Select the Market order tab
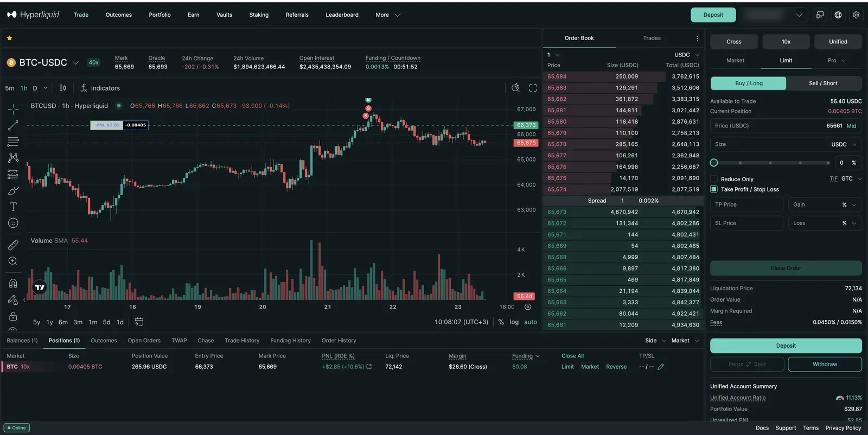 coord(735,61)
